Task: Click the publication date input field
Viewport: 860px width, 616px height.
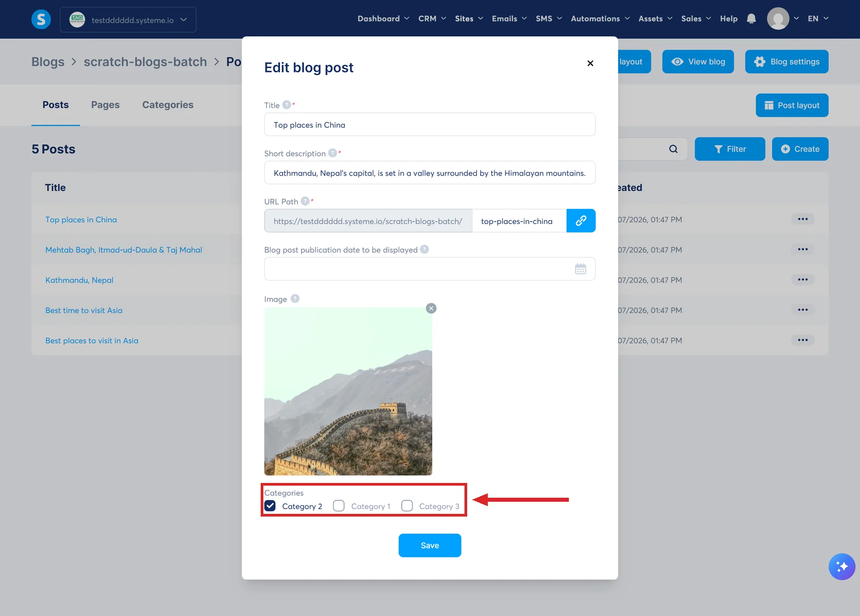Action: tap(430, 269)
